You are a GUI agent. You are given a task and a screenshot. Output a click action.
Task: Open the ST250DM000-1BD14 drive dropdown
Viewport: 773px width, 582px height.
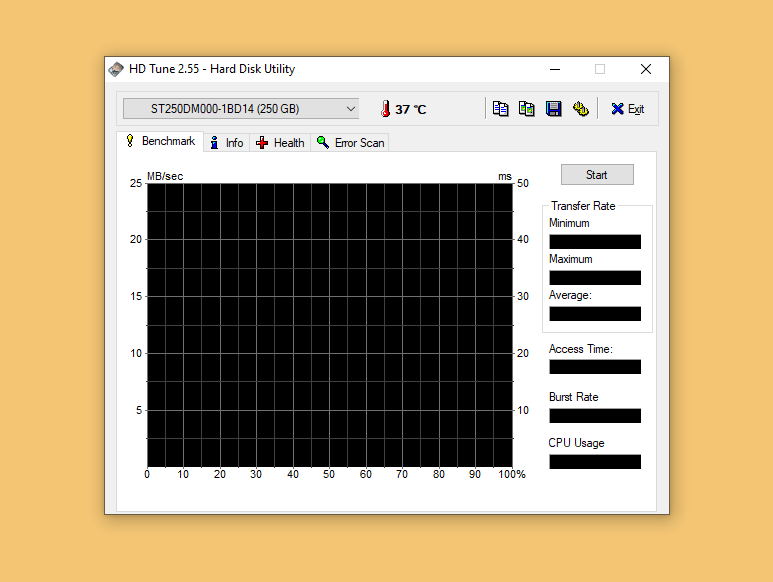coord(241,109)
